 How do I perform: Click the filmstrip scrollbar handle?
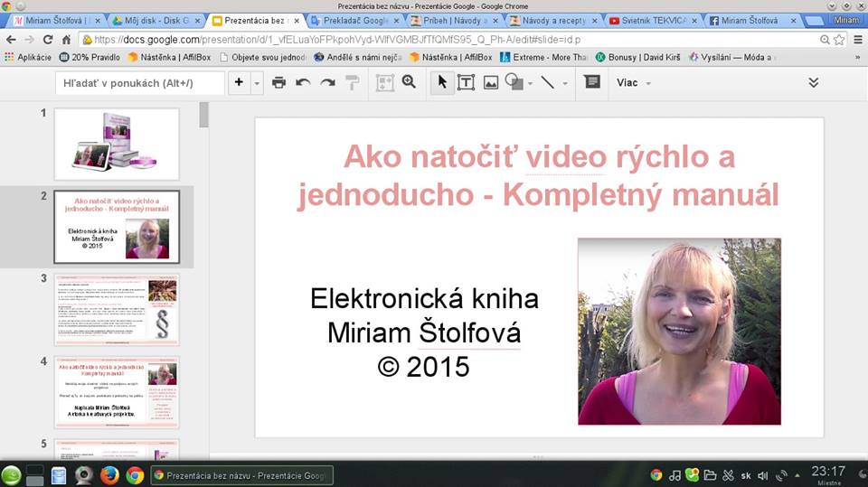(203, 115)
